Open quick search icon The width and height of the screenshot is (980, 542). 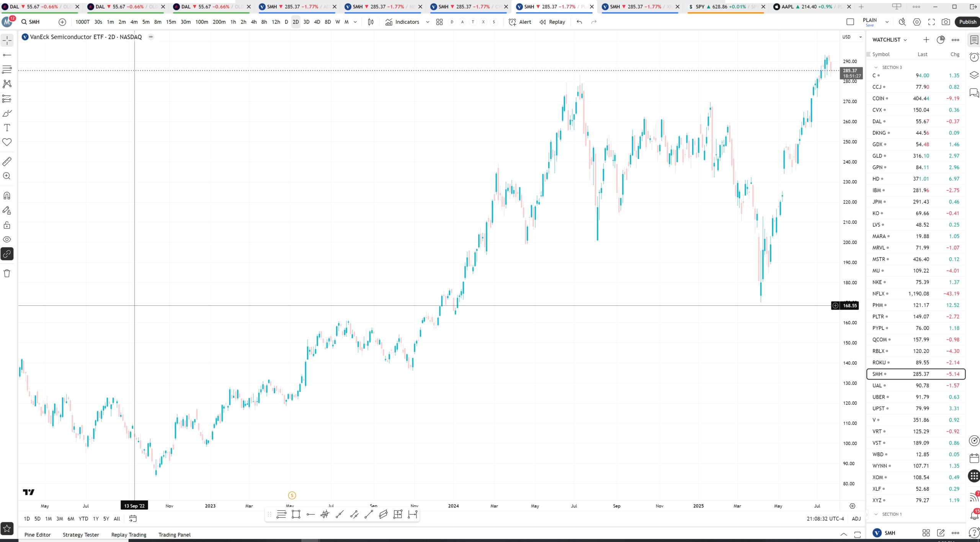[902, 22]
